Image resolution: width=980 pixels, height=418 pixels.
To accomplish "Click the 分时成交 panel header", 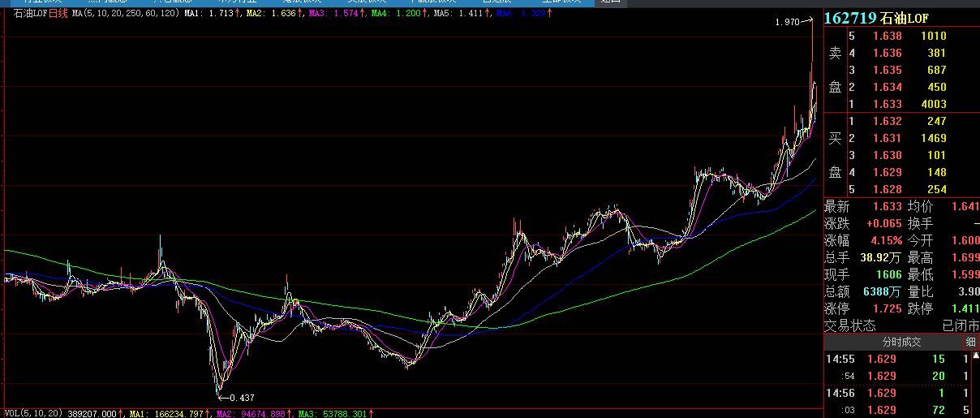I will 901,343.
